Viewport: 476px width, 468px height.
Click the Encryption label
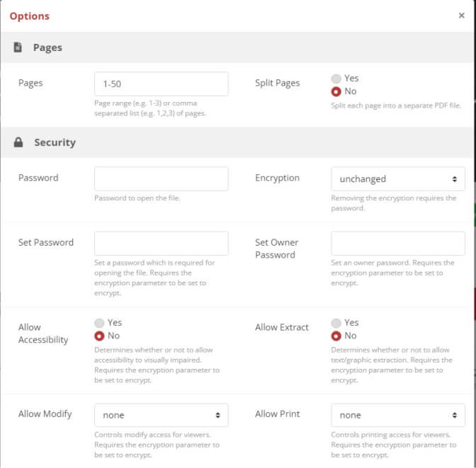278,178
